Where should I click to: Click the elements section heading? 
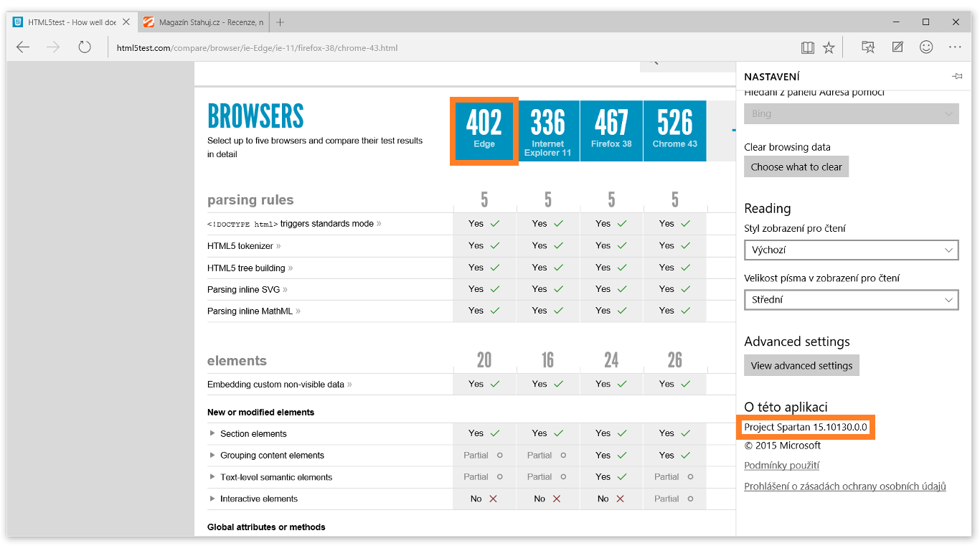pyautogui.click(x=237, y=360)
